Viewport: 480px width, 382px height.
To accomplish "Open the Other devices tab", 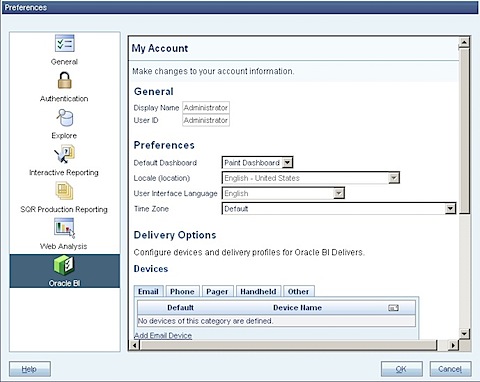I will [298, 291].
